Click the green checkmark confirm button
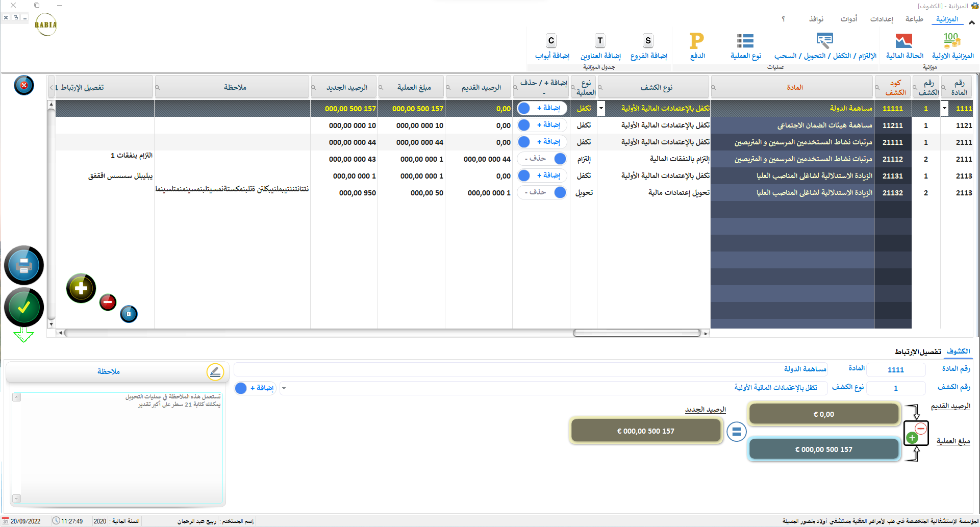This screenshot has height=527, width=980. point(24,307)
